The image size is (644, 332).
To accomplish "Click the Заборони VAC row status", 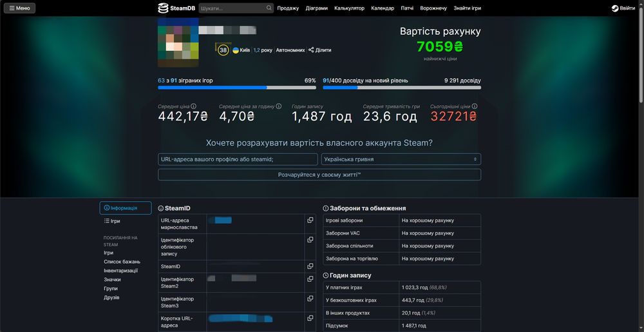I will 428,233.
